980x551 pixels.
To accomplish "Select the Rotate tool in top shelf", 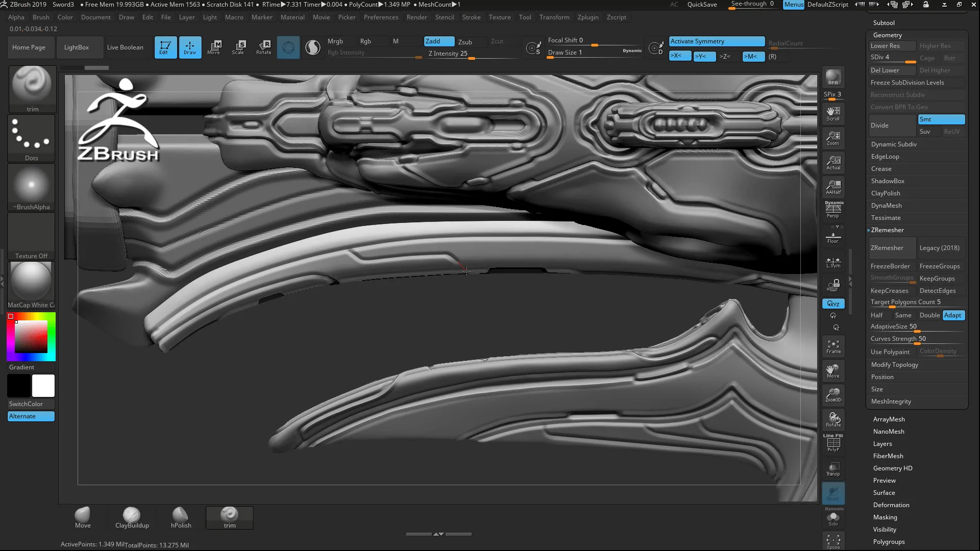I will (264, 47).
